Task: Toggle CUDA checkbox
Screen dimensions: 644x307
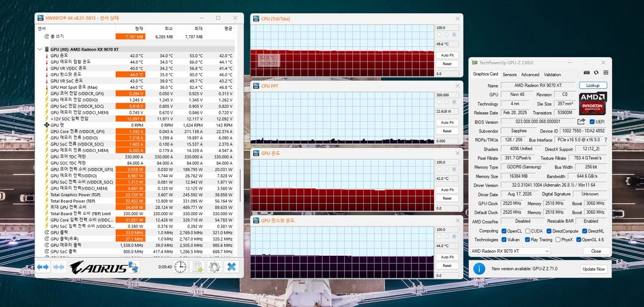Action: click(528, 231)
